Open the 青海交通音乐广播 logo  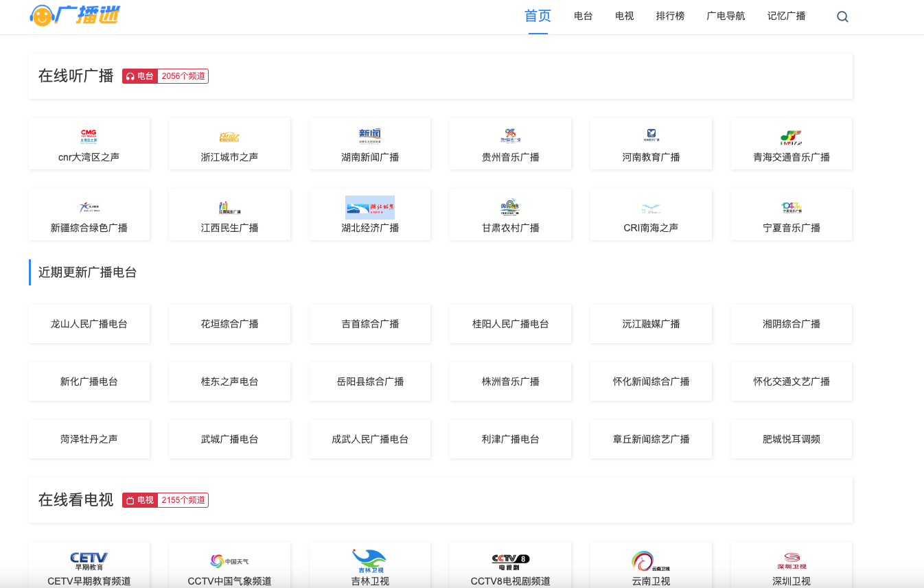[x=791, y=137]
